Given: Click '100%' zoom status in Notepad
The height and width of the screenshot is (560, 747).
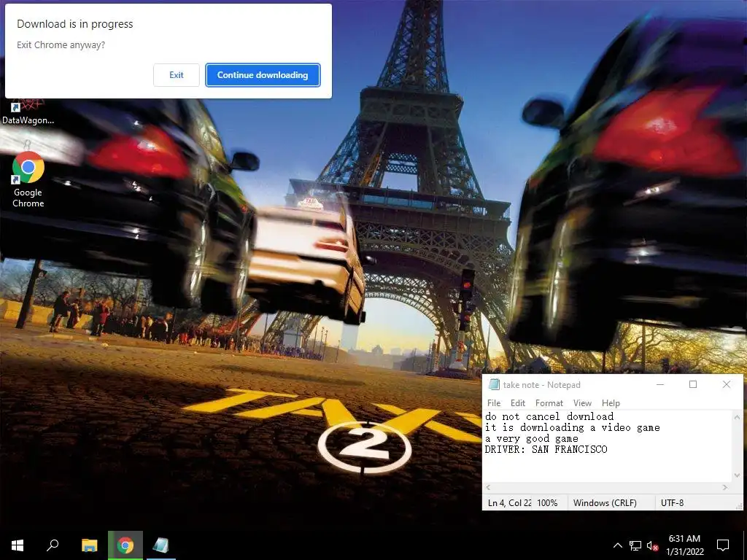Looking at the screenshot, I should [547, 503].
